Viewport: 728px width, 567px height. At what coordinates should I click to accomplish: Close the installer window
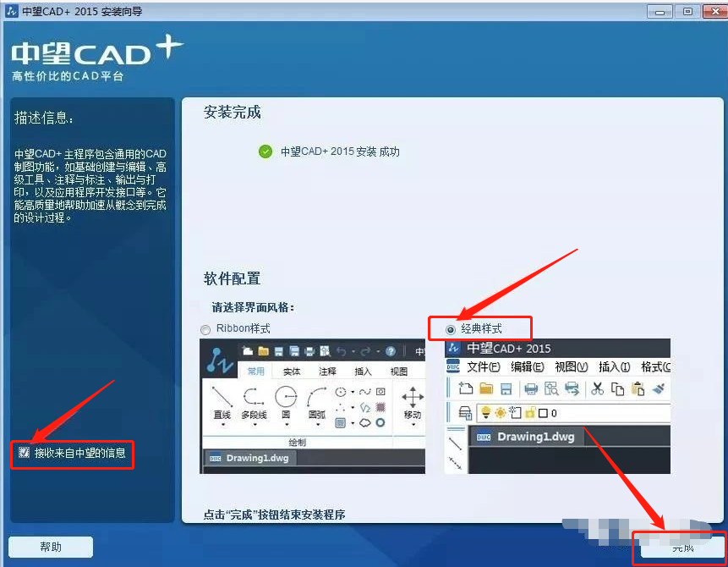coord(715,11)
